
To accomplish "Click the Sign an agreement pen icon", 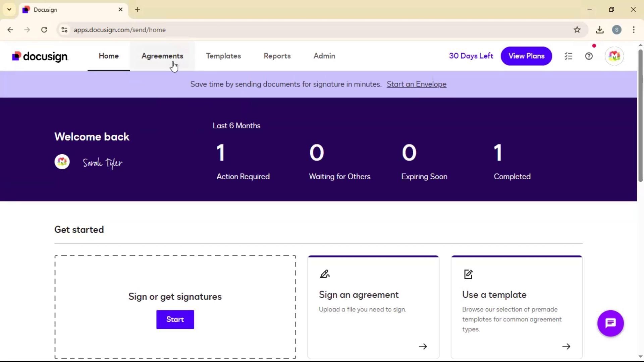I will pos(324,274).
